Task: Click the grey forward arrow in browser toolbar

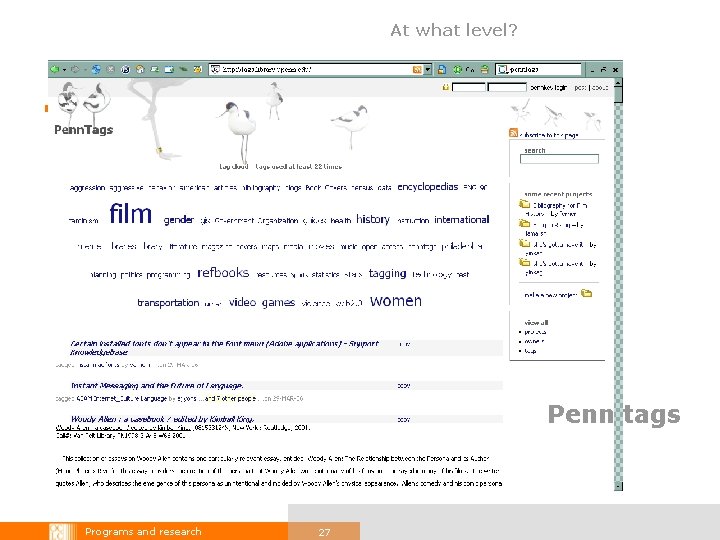Action: tap(75, 69)
